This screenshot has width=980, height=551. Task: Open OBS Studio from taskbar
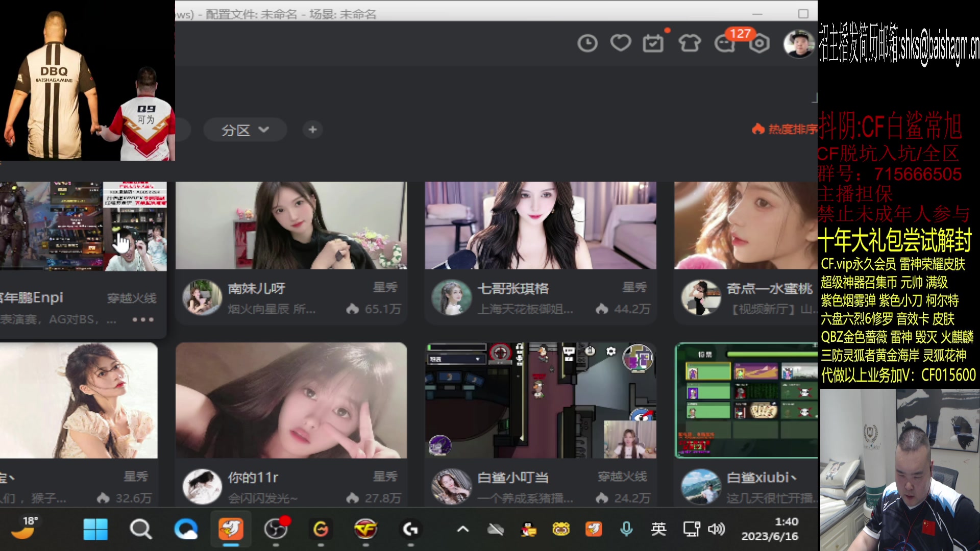(x=276, y=530)
